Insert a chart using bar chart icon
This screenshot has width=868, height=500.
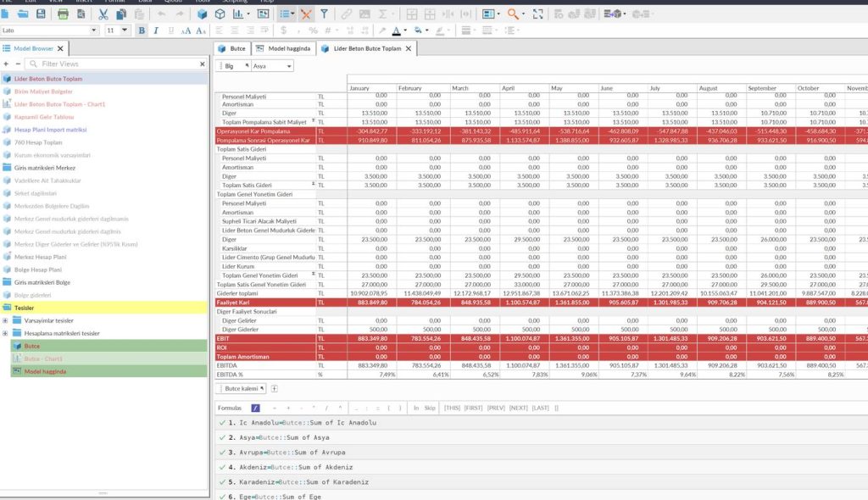[x=238, y=14]
